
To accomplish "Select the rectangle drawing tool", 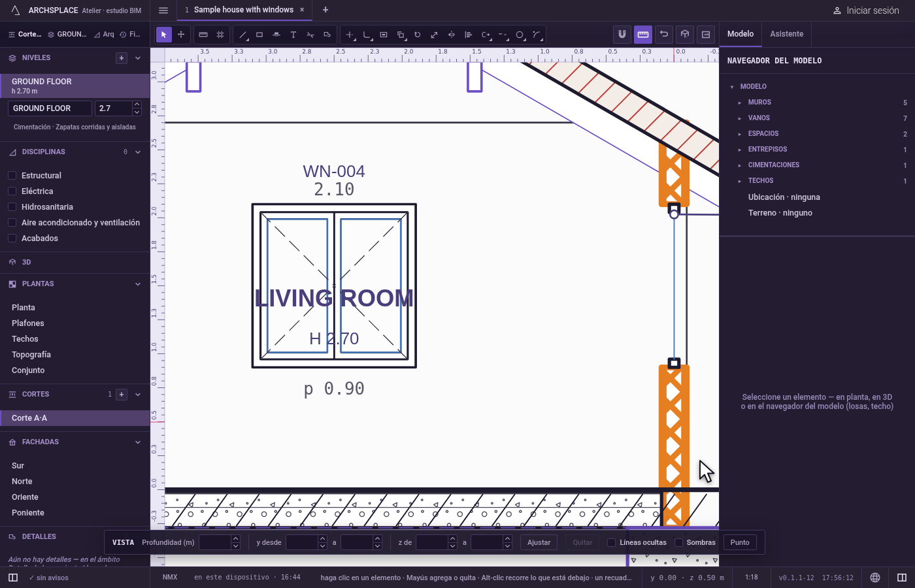I will (259, 34).
